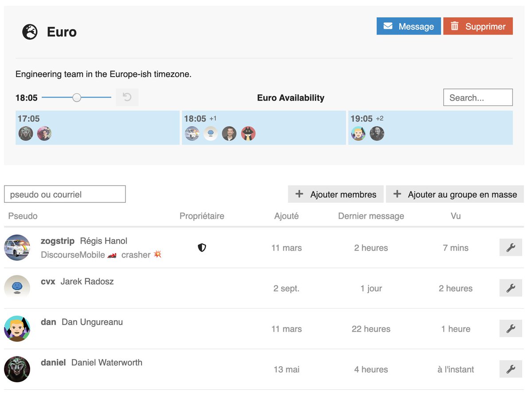The width and height of the screenshot is (532, 395).
Task: Click the pseudo ou courriel filter field
Action: 65,194
